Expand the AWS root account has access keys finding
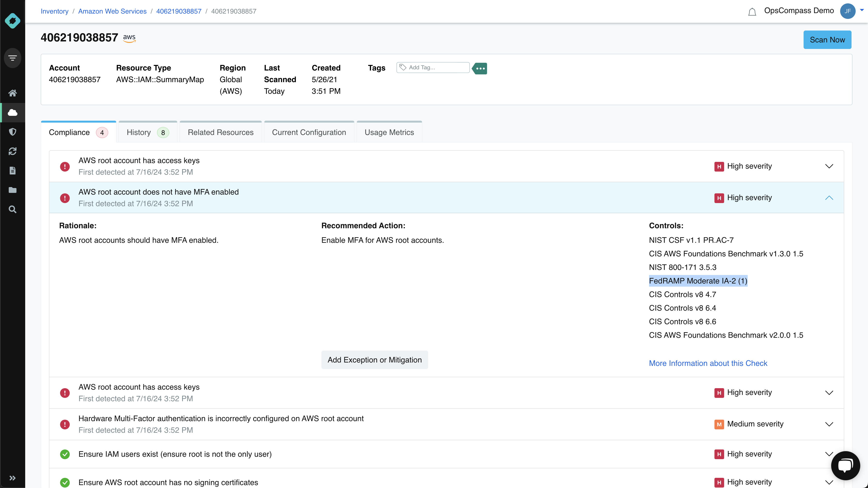This screenshot has width=868, height=488. (829, 166)
